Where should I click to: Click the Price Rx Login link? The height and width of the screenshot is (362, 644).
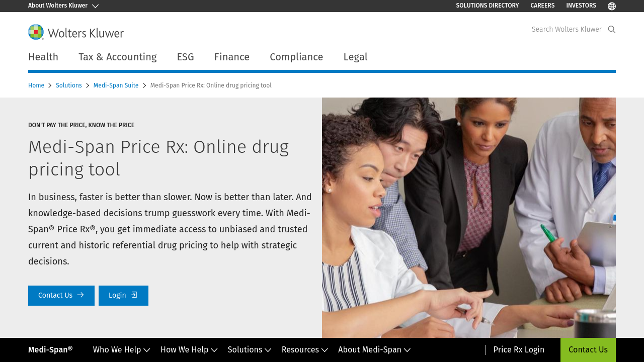[519, 350]
